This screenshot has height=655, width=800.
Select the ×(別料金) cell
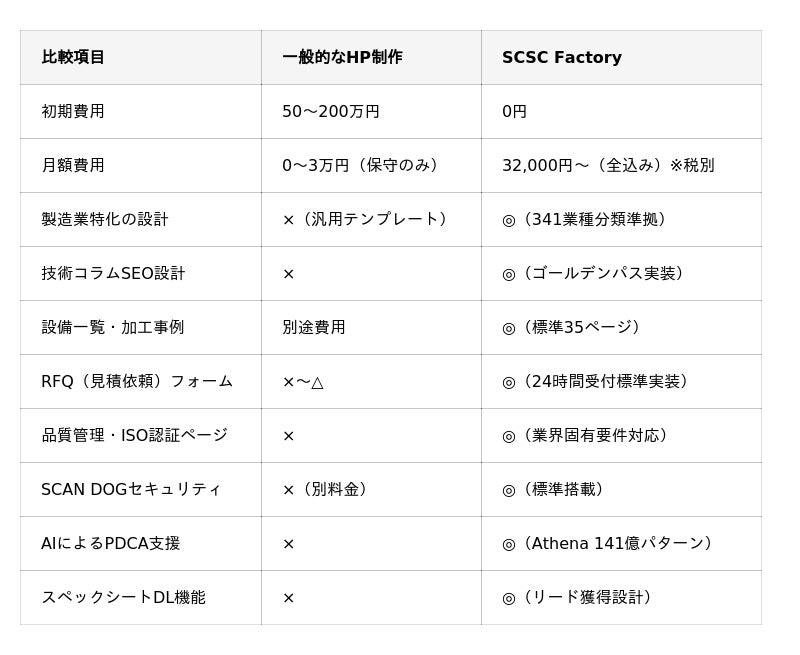328,489
